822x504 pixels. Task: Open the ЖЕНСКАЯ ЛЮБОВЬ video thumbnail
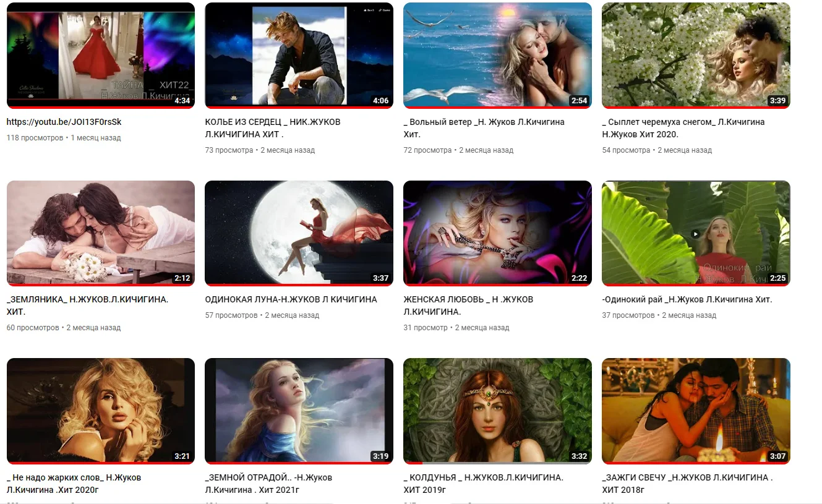pos(497,233)
